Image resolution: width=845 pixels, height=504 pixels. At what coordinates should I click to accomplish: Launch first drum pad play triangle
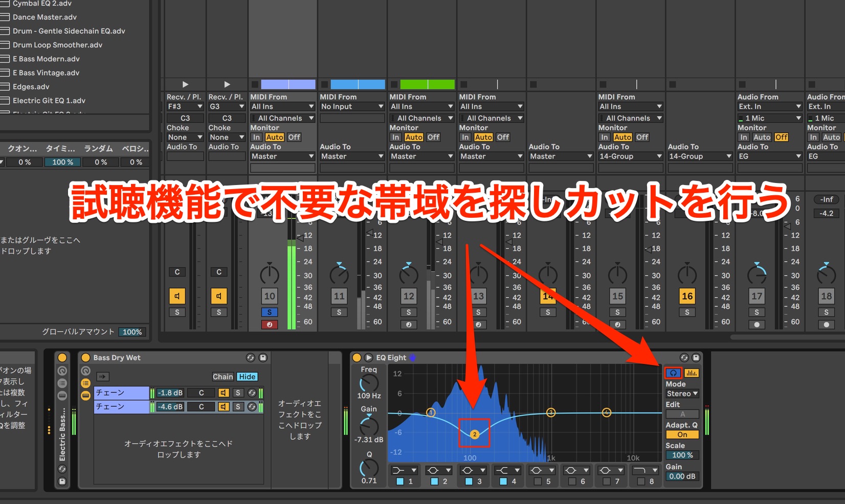(x=185, y=84)
